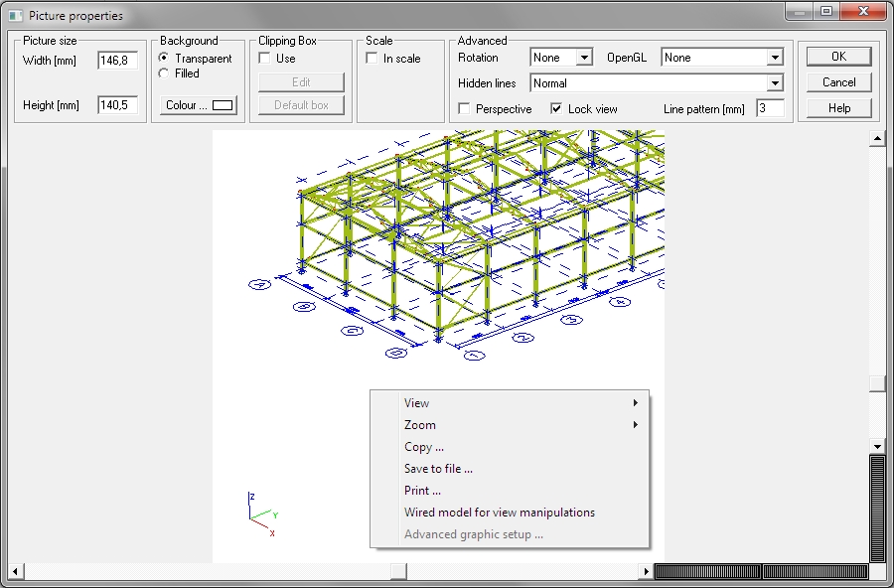Enable the Perspective checkbox

click(464, 109)
